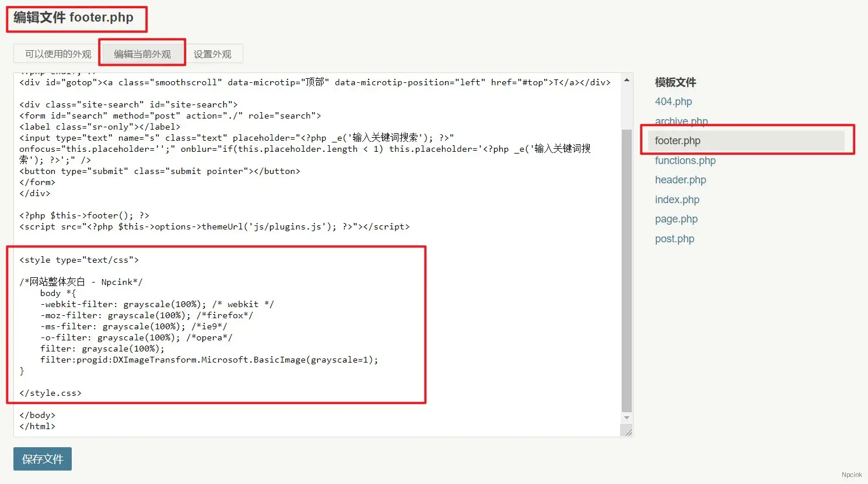This screenshot has height=484, width=868.
Task: Open the archive.php template file
Action: click(x=681, y=121)
